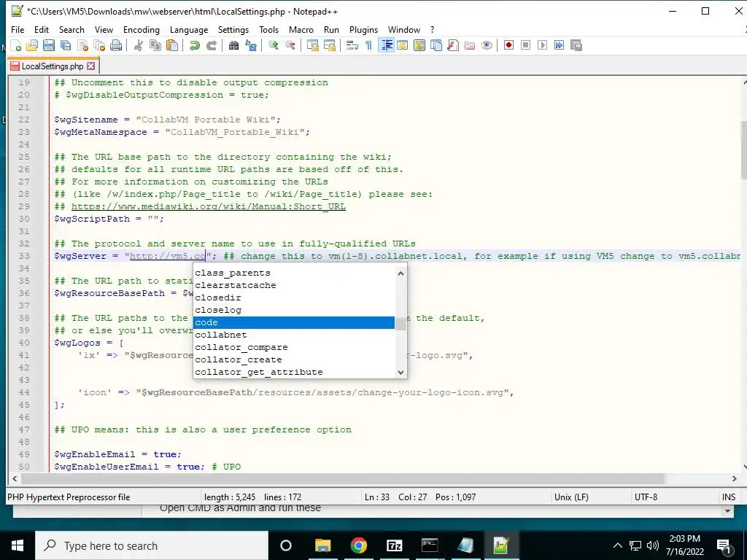Open Replace dialog with the Replace icon

(x=251, y=45)
